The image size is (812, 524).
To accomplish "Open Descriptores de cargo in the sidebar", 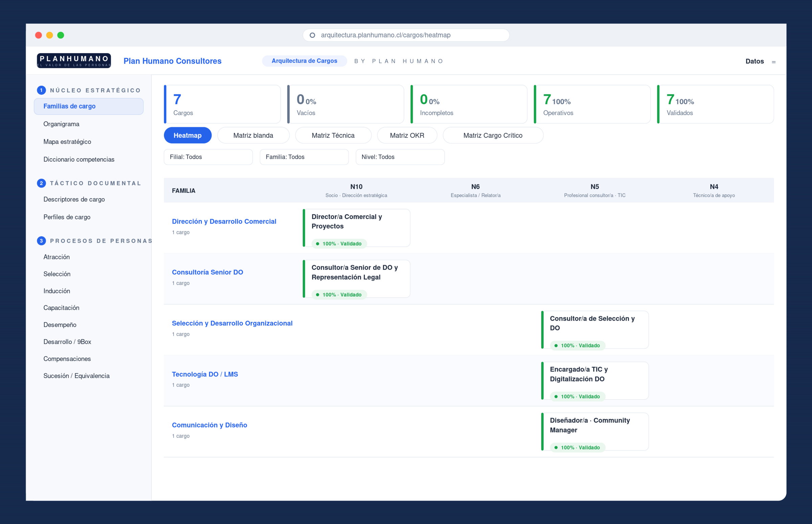I will tap(74, 199).
